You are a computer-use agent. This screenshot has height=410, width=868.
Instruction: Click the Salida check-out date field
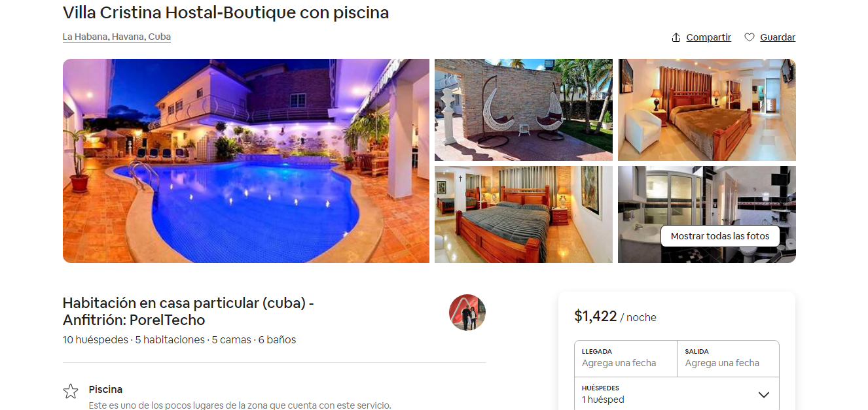(729, 358)
